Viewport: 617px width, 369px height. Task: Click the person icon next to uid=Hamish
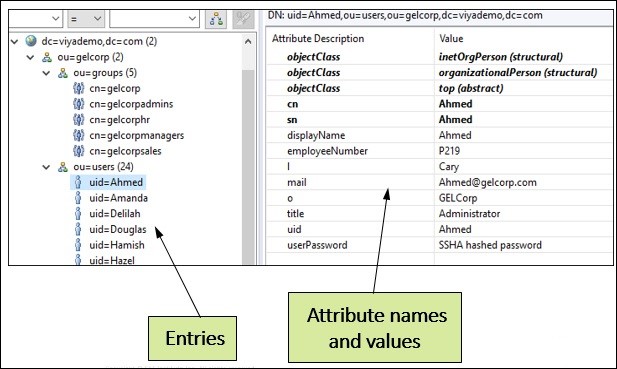(x=78, y=245)
